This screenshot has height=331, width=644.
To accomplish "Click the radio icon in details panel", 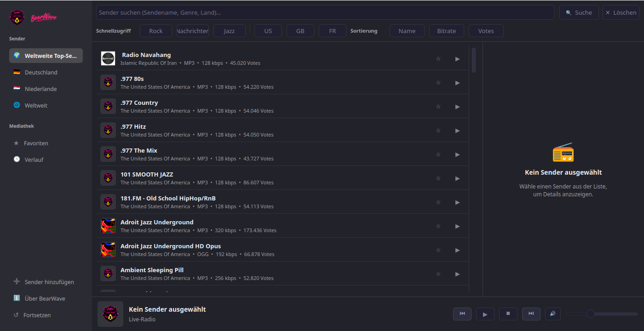I will [x=563, y=152].
